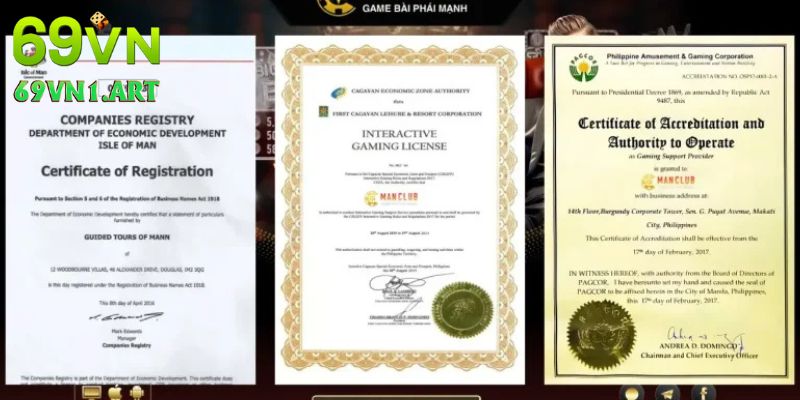
Task: Click the 'GAME BÀI PHÁI MẠNH' header text
Action: point(414,9)
